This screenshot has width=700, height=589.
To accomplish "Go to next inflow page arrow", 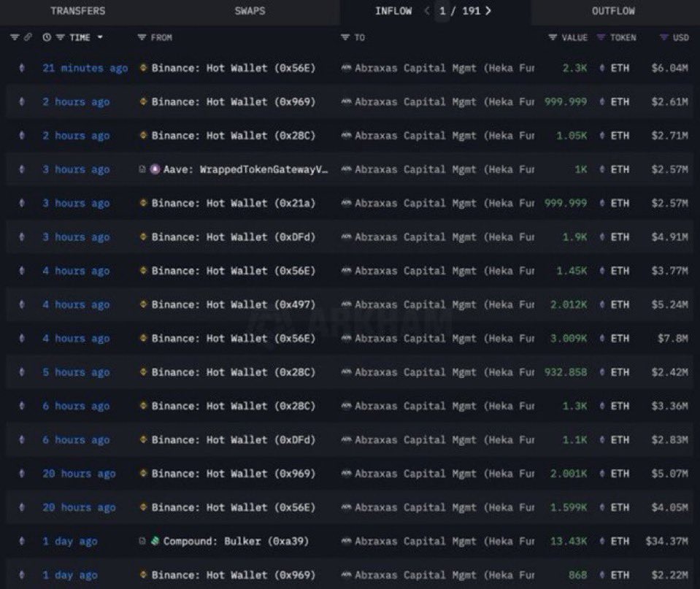I will click(x=488, y=11).
